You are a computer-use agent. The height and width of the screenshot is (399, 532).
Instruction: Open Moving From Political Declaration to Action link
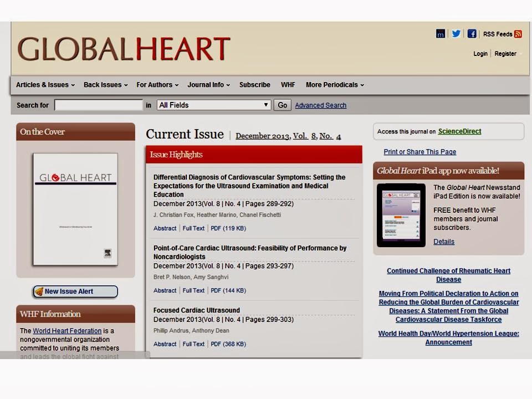448,306
